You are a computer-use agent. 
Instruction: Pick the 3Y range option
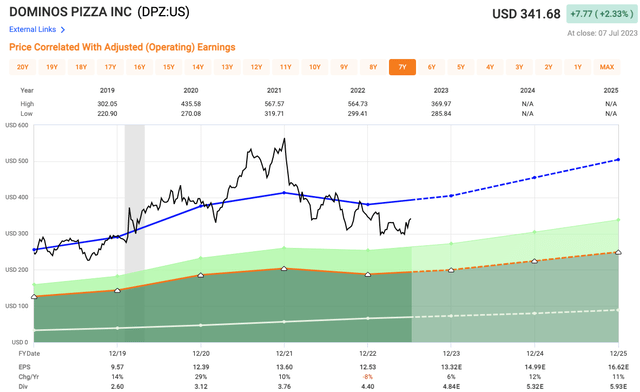coord(519,67)
